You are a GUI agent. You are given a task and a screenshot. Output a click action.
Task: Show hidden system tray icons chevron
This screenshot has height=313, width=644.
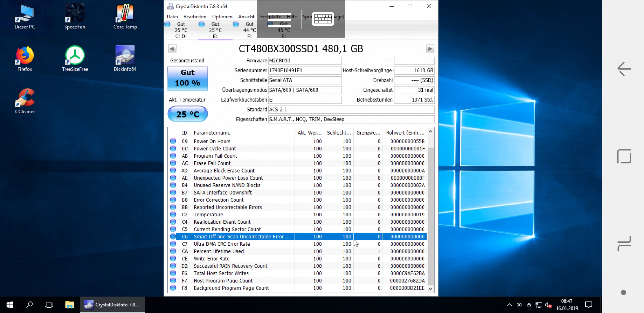509,305
